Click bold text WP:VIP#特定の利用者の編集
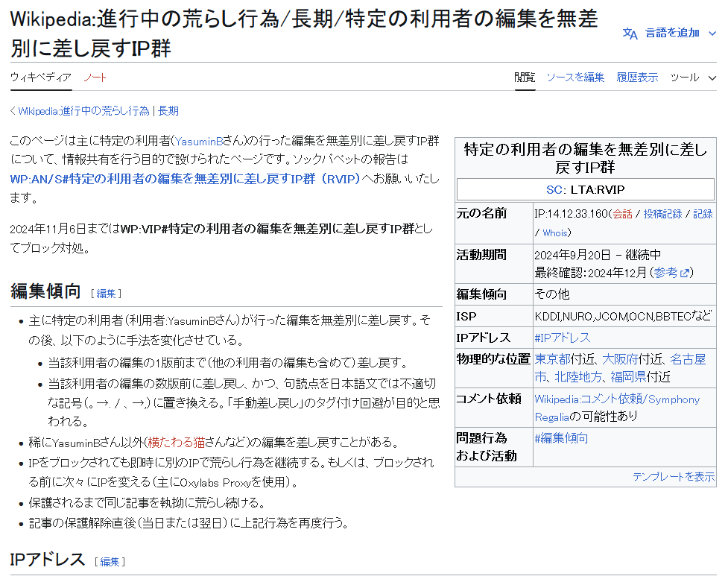 click(x=267, y=229)
